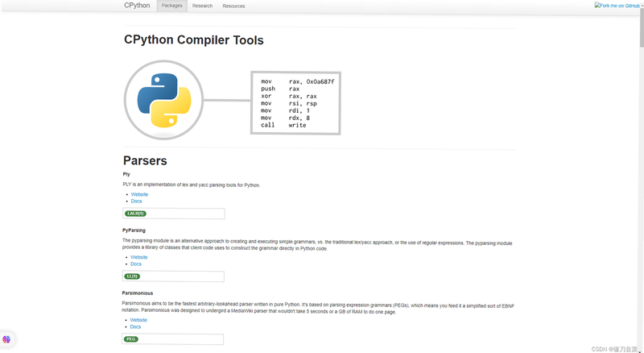The image size is (644, 353).
Task: Click the vertical scrollbar thumb
Action: point(642,27)
